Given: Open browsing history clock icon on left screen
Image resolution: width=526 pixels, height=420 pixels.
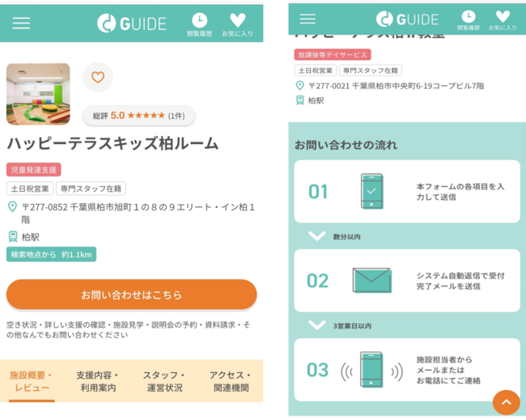Looking at the screenshot, I should (x=199, y=24).
